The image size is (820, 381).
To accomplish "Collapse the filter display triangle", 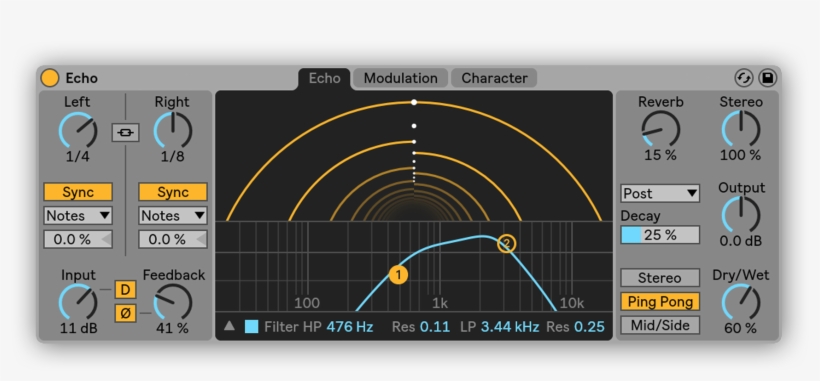I will tap(229, 326).
